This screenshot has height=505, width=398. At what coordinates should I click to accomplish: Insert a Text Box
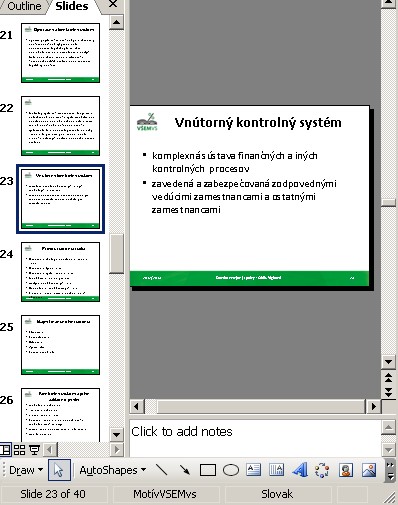coord(253,470)
